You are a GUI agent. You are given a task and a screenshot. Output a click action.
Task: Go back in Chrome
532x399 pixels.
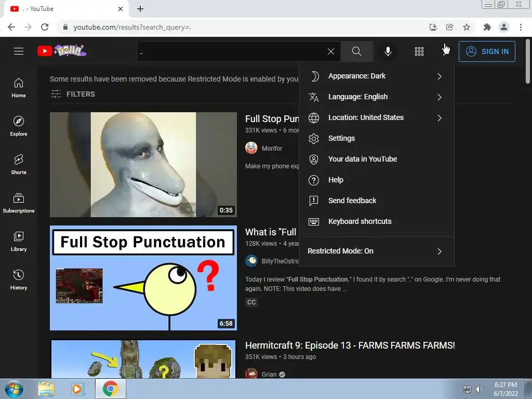[11, 27]
